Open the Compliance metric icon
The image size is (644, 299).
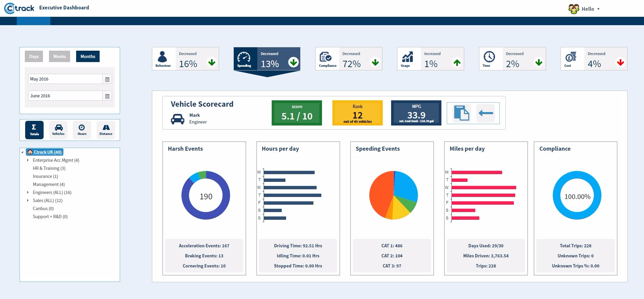[325, 57]
